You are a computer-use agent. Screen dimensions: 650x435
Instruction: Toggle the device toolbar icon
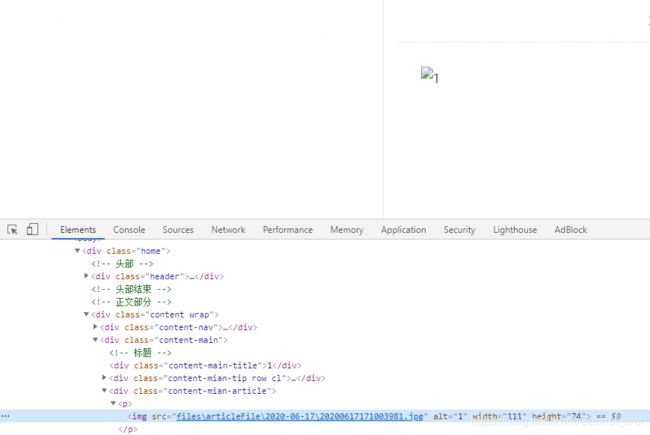pyautogui.click(x=32, y=229)
